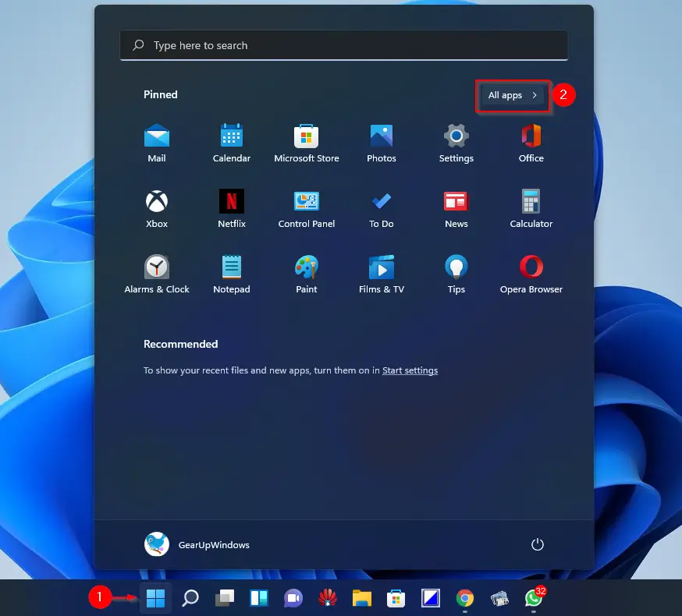Click the power button icon

coord(537,544)
